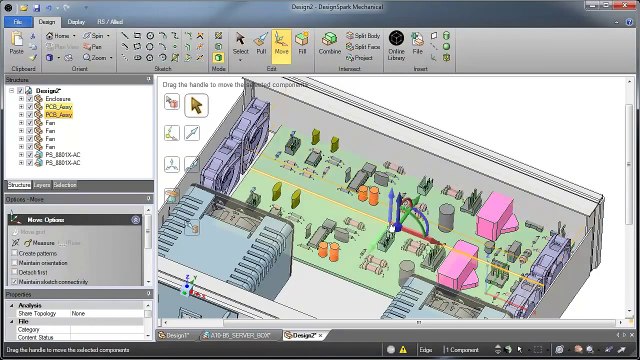
Task: Open the RS / Allied tab
Action: 110,22
